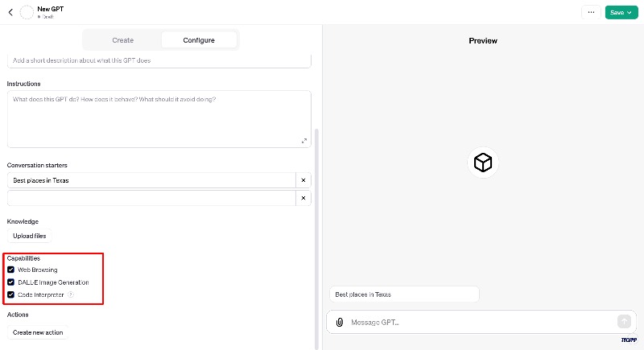Click the Code Interpreter help question icon

[71, 294]
